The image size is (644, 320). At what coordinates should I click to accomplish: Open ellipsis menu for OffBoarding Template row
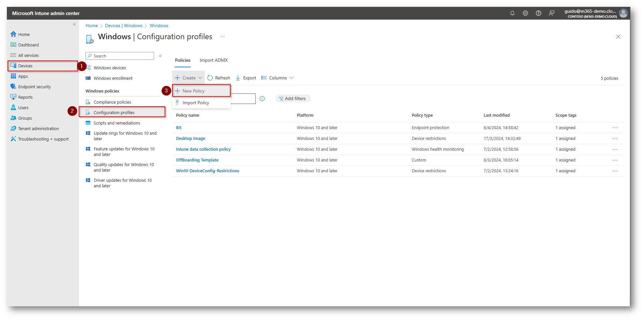[615, 160]
